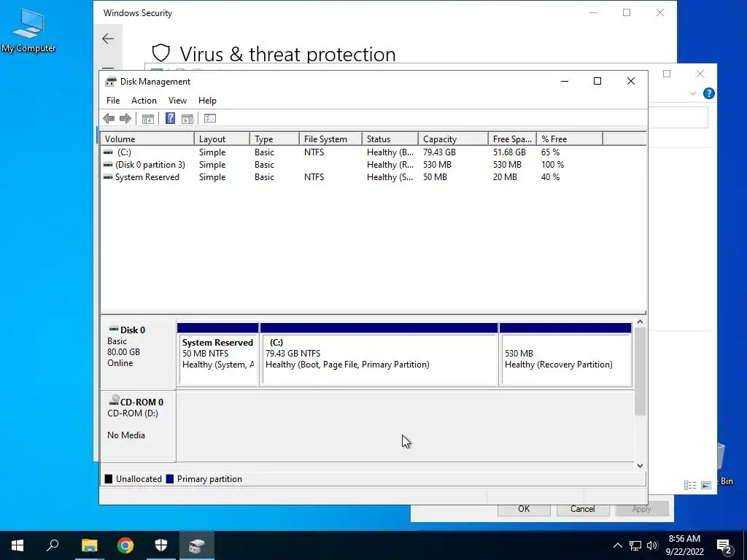Image resolution: width=747 pixels, height=560 pixels.
Task: Toggle Show/Hide Action Pane toolbar icon
Action: [187, 119]
